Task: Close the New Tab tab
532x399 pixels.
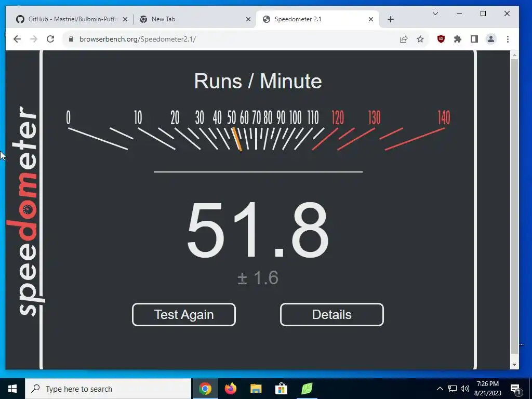Action: [x=248, y=19]
